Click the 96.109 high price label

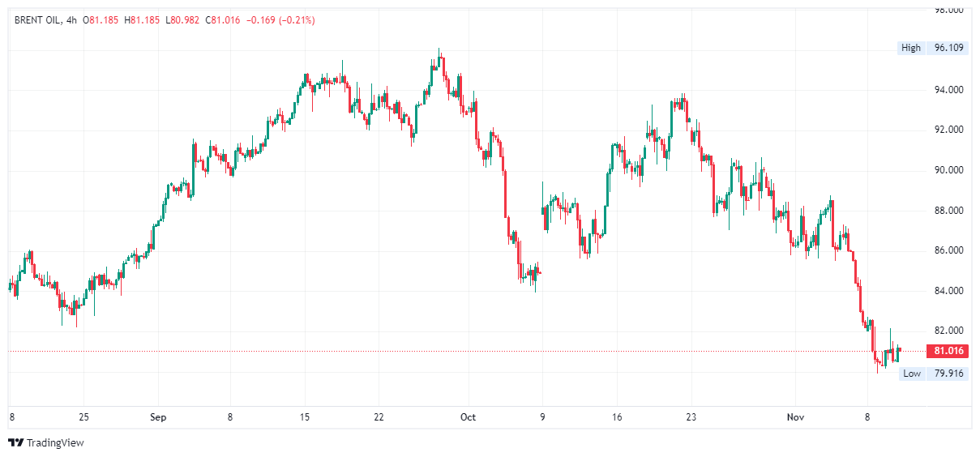pyautogui.click(x=948, y=48)
